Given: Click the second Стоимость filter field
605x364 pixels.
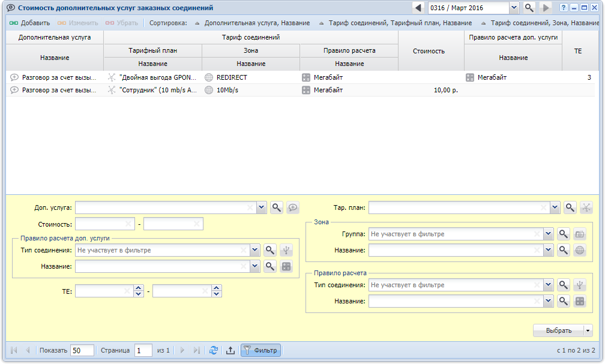Looking at the screenshot, I should tap(173, 224).
